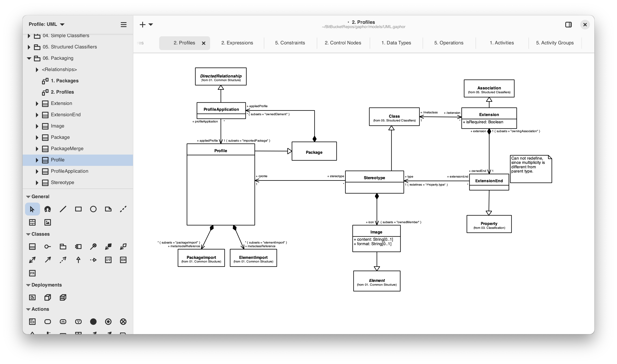The width and height of the screenshot is (617, 364).
Task: Select the EN Enumeration tool
Action: pyautogui.click(x=123, y=260)
